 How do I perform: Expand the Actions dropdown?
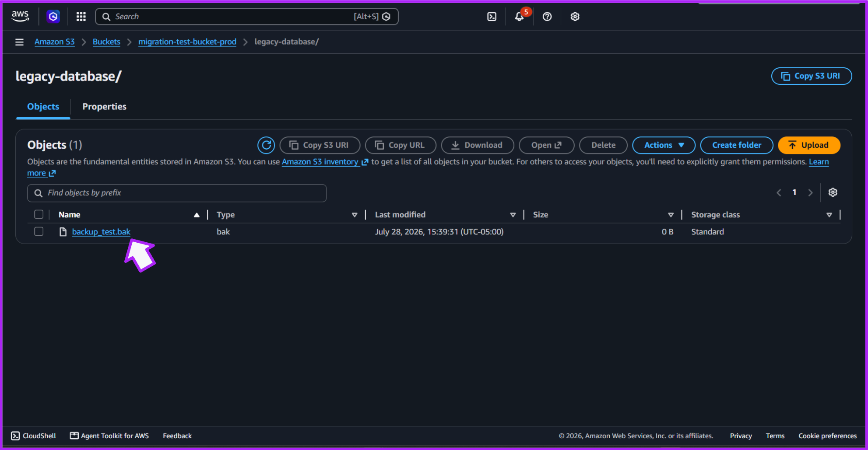pos(664,145)
